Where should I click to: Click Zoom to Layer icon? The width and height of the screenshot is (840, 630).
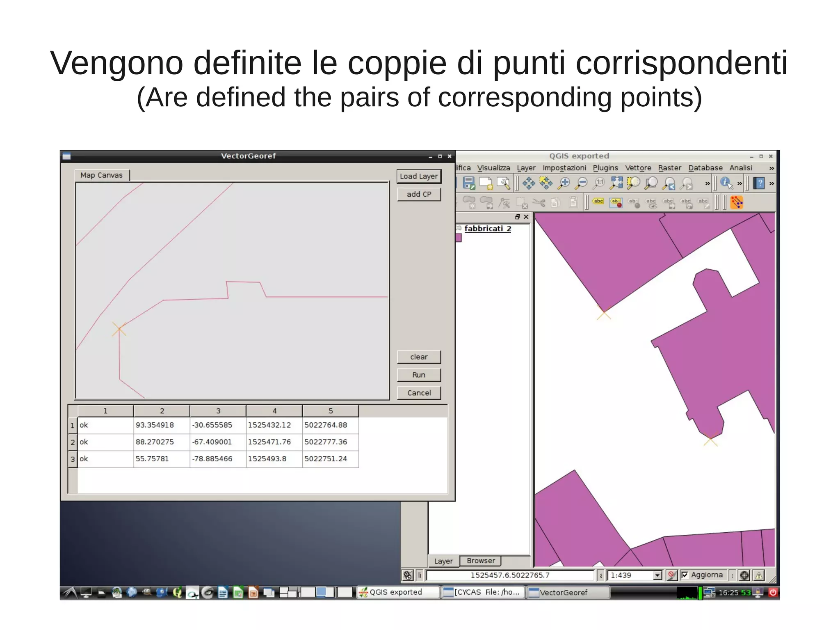[651, 183]
